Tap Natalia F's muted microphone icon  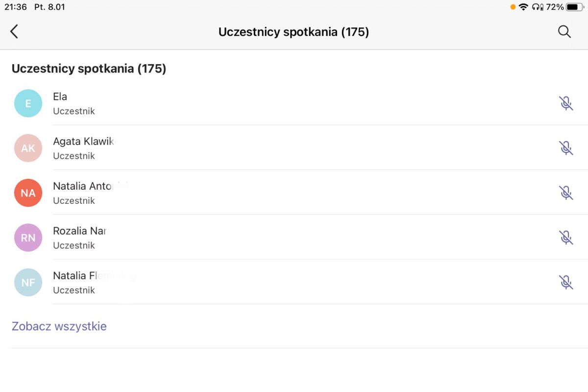tap(566, 282)
